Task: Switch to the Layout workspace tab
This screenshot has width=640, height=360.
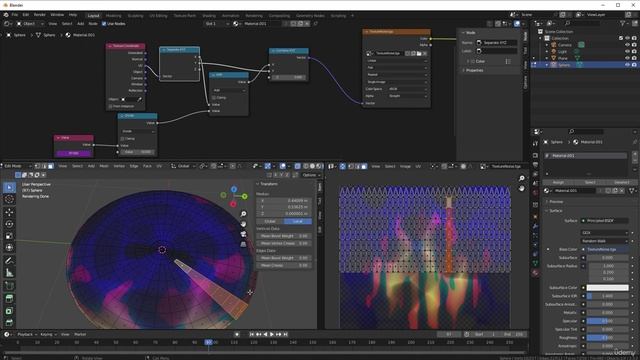Action: (x=93, y=16)
